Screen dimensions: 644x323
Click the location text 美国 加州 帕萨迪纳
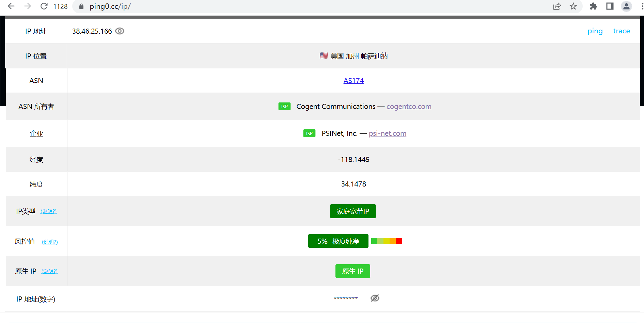359,56
